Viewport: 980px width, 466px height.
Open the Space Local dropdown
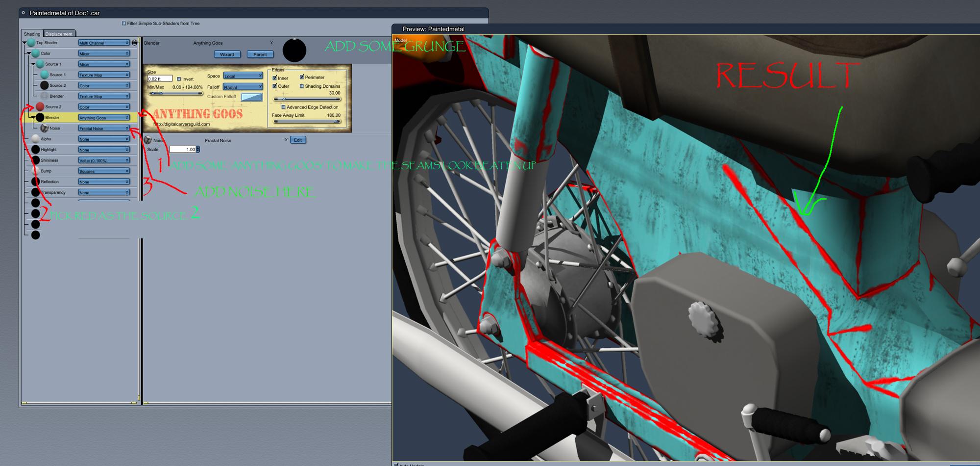pyautogui.click(x=243, y=76)
